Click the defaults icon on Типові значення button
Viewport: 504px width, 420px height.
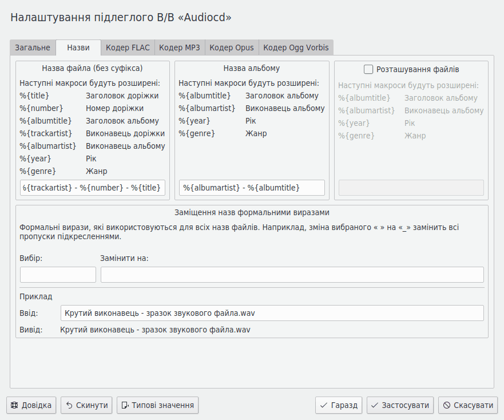point(125,405)
